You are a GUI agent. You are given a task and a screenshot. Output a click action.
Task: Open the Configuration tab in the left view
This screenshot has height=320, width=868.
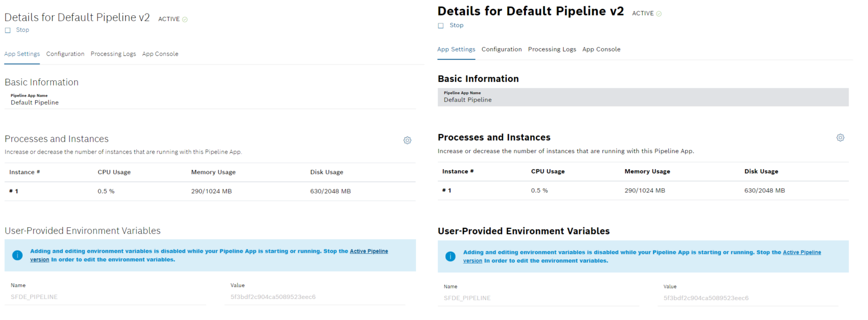(65, 54)
